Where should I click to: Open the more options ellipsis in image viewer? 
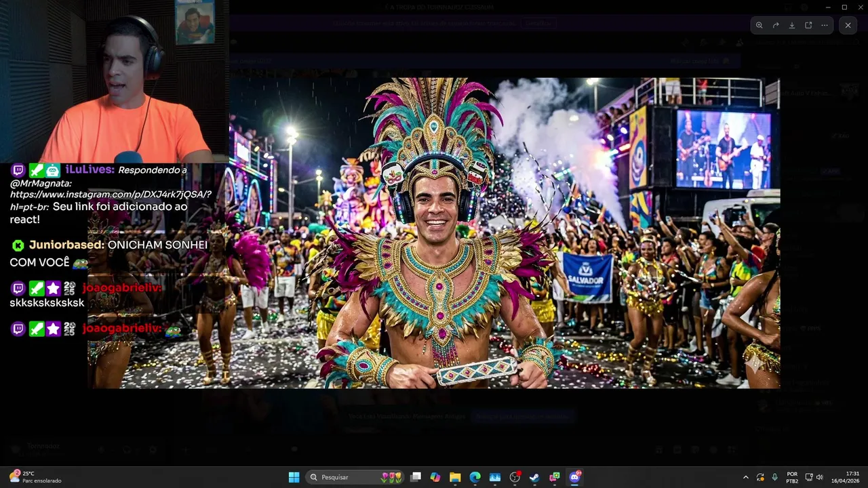(x=825, y=25)
